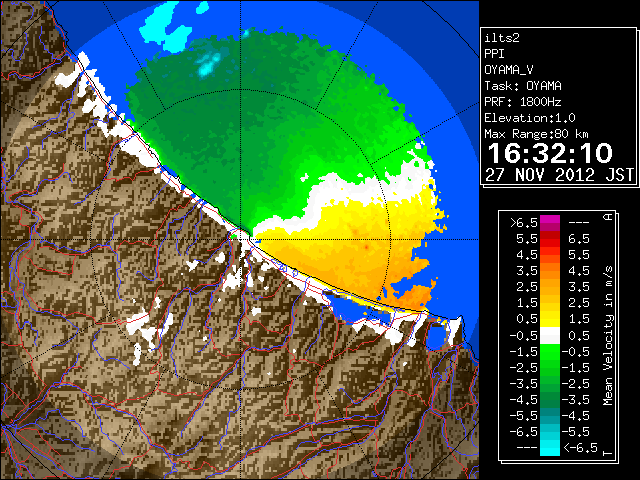Viewport: 640px width, 480px height.
Task: Select the 'OYAMA_V' product label
Action: click(x=509, y=70)
